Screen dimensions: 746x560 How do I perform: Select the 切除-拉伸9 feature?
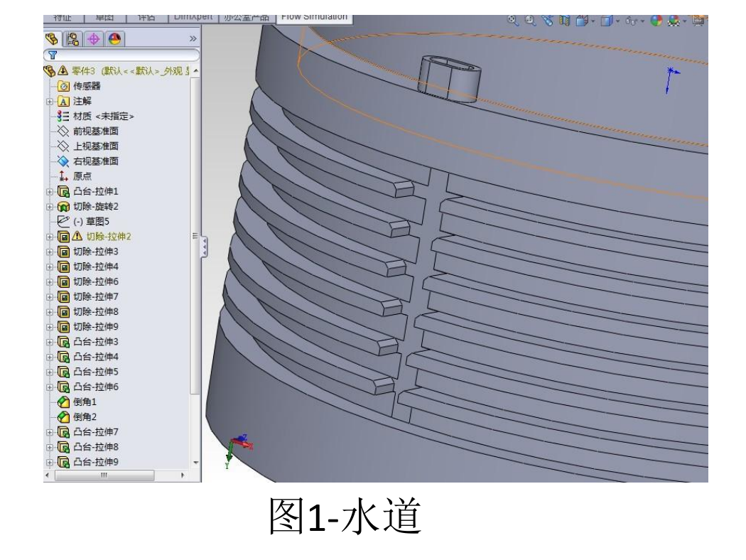89,327
